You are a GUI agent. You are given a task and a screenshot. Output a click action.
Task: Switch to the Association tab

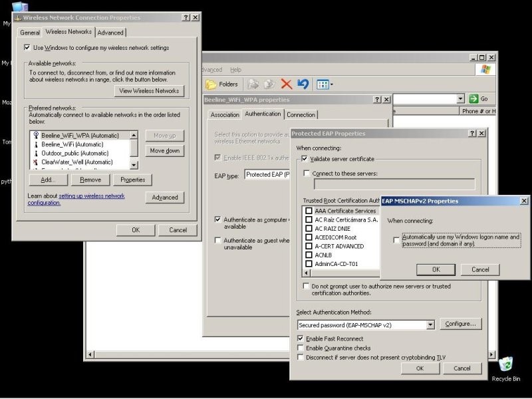225,114
